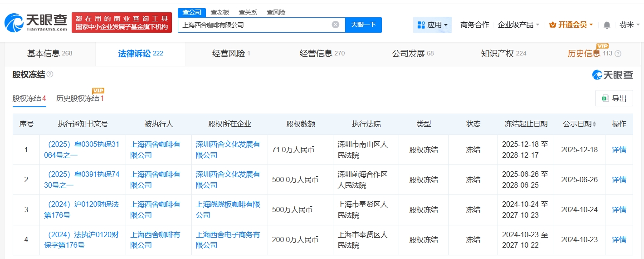
Task: Expand the 应用 dropdown
Action: pos(432,25)
